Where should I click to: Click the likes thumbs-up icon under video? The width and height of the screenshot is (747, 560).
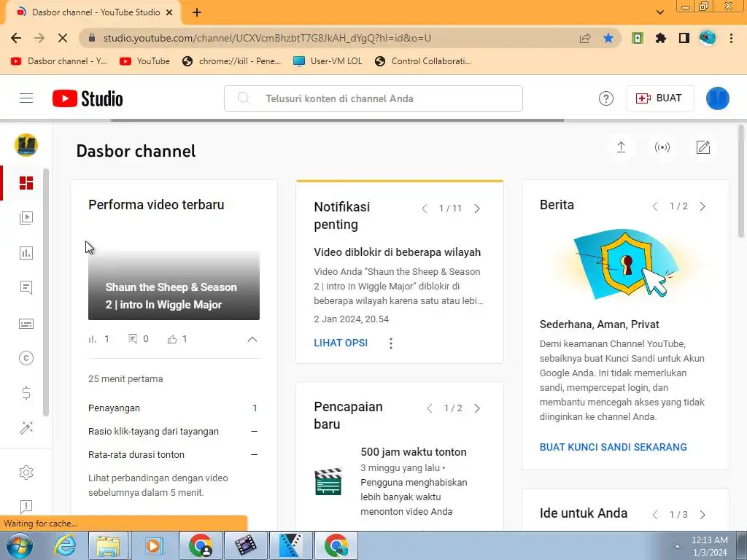(x=172, y=339)
